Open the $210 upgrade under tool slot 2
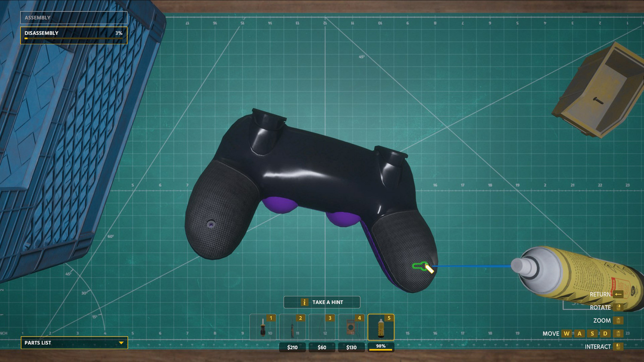This screenshot has width=644, height=362. click(x=292, y=347)
